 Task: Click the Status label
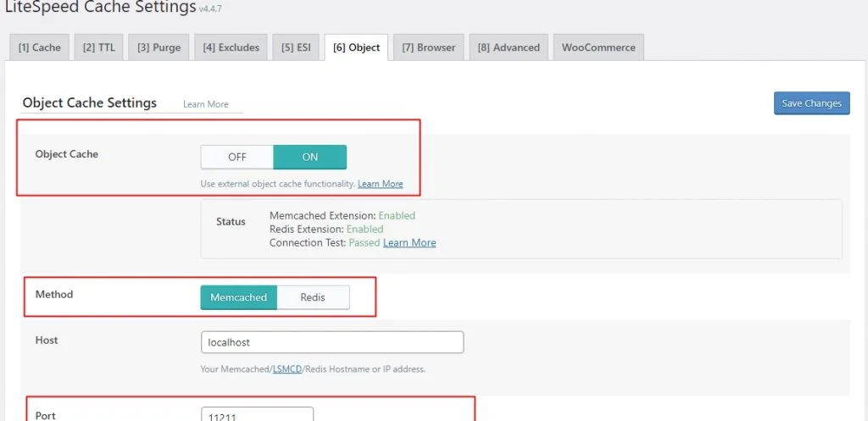231,222
